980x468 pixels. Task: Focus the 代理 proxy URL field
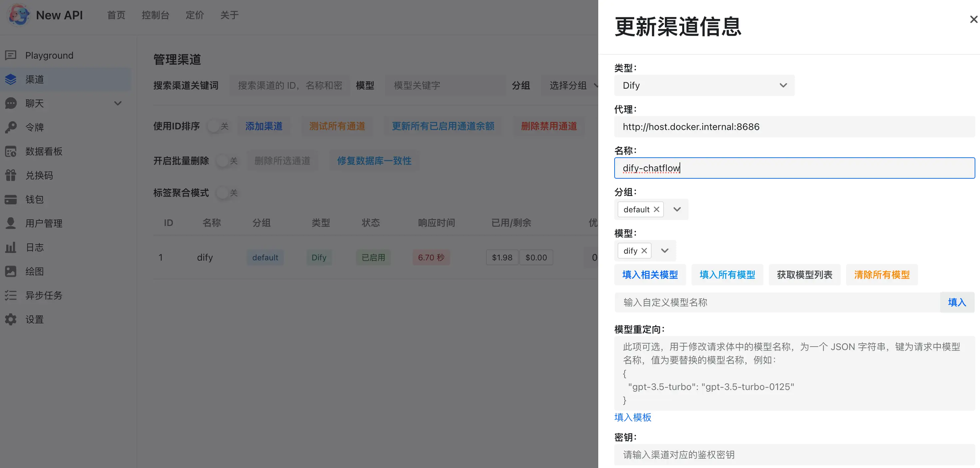(x=794, y=127)
